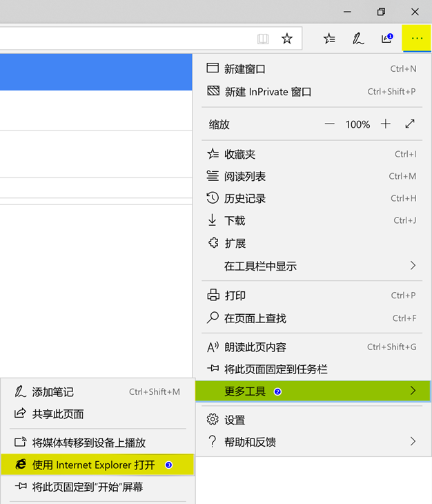Restore down the Edge window
Screen dimensions: 432x504
pyautogui.click(x=381, y=12)
